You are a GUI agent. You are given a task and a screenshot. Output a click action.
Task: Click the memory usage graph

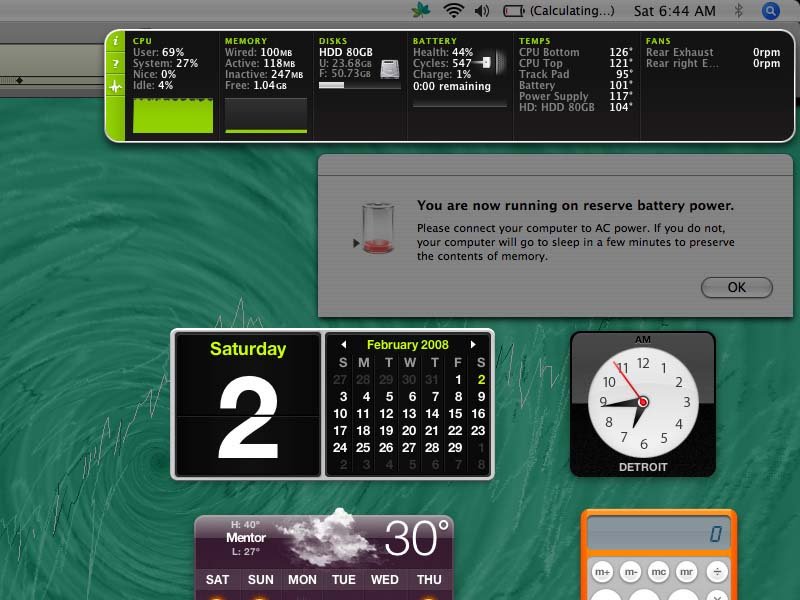click(266, 115)
